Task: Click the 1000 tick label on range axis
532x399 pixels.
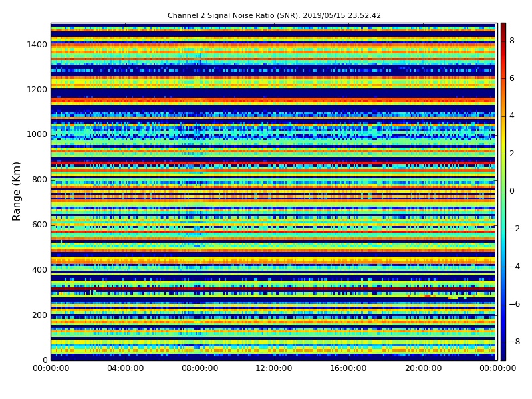Action: click(x=37, y=134)
